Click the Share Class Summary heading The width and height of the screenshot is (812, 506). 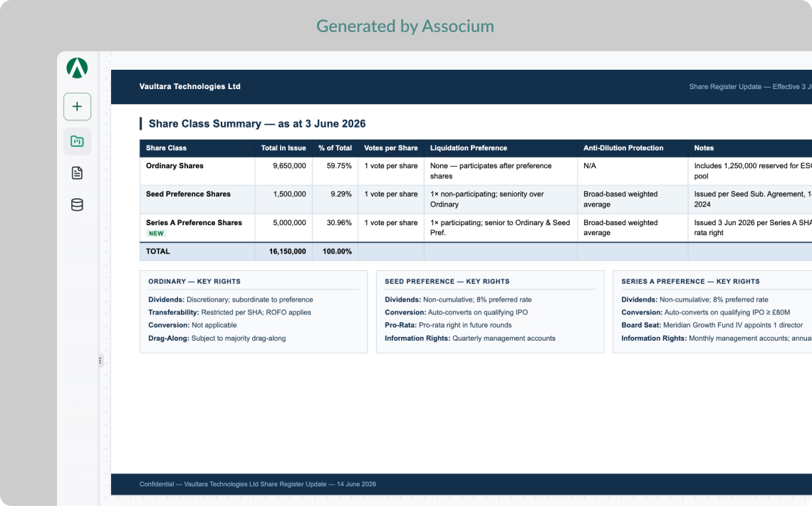pos(257,124)
